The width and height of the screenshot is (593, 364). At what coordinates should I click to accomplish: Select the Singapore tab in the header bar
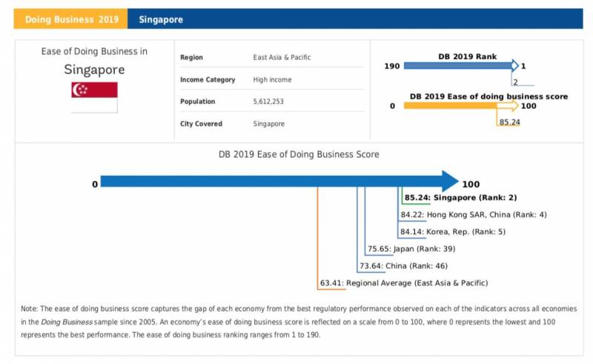coord(161,19)
